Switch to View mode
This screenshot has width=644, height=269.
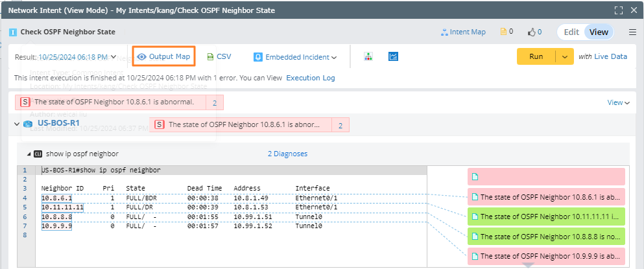[599, 32]
